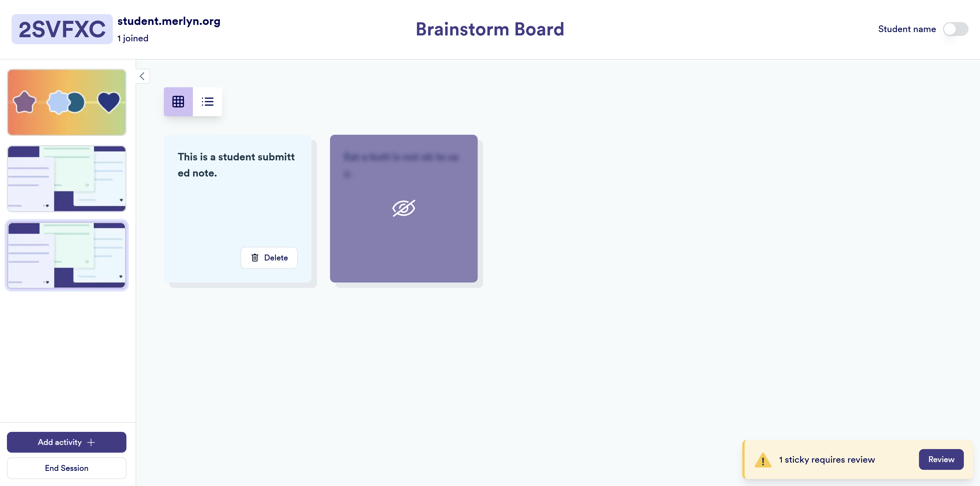Click the student submitted note card
The height and width of the screenshot is (486, 980).
tap(237, 202)
